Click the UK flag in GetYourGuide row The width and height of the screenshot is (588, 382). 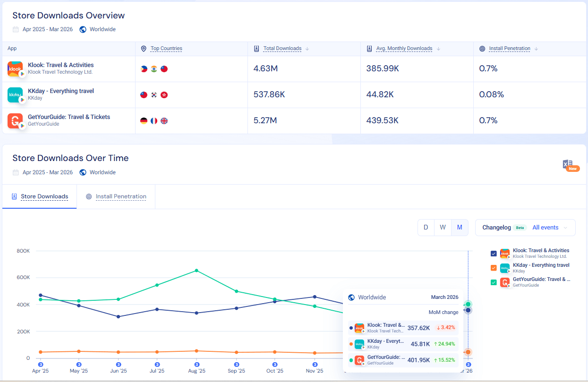coord(164,121)
